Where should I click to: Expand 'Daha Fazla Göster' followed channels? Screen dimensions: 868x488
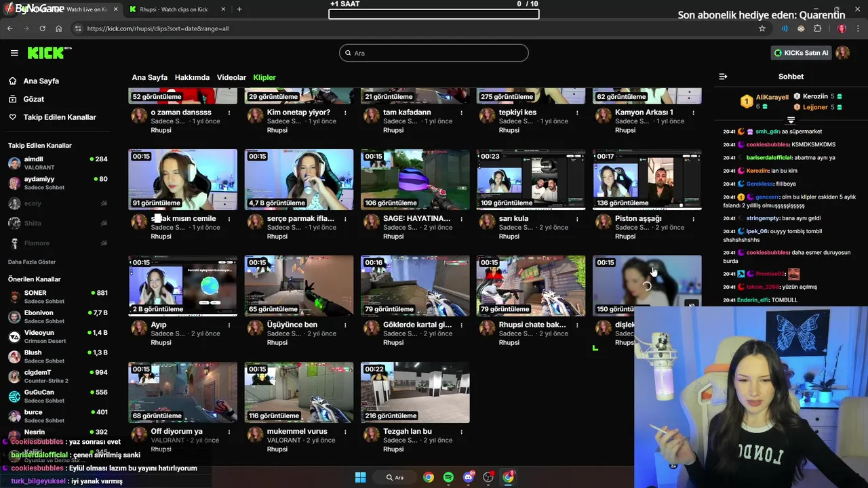(32, 262)
